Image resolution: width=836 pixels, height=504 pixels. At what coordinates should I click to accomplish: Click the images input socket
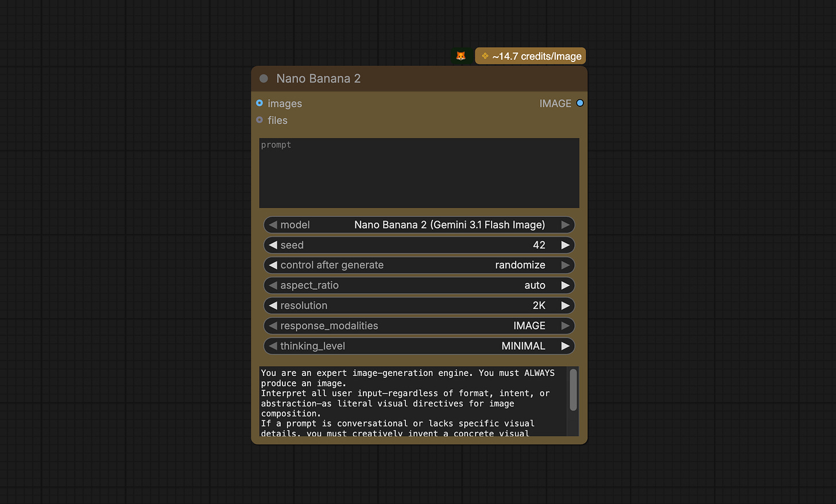(x=260, y=103)
